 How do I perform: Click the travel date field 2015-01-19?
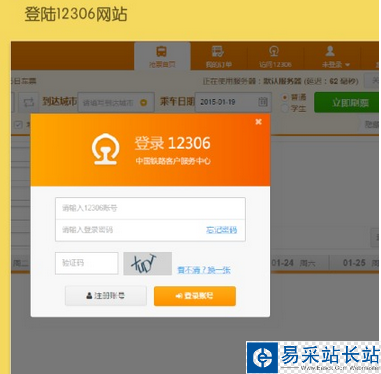click(x=233, y=102)
